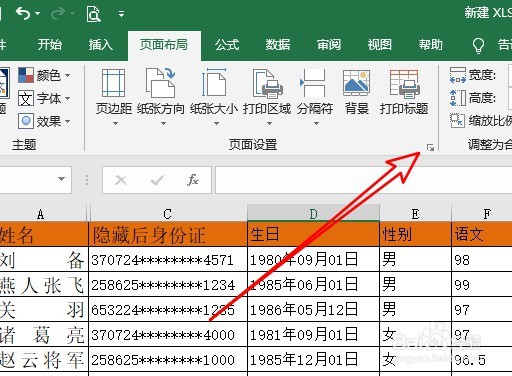Select cell 258625********1234

(168, 284)
